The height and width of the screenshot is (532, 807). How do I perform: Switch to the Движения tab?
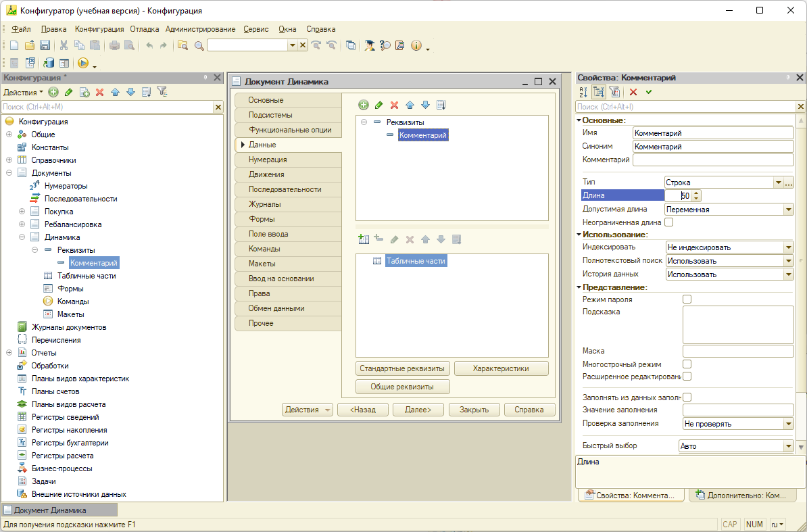(x=288, y=174)
